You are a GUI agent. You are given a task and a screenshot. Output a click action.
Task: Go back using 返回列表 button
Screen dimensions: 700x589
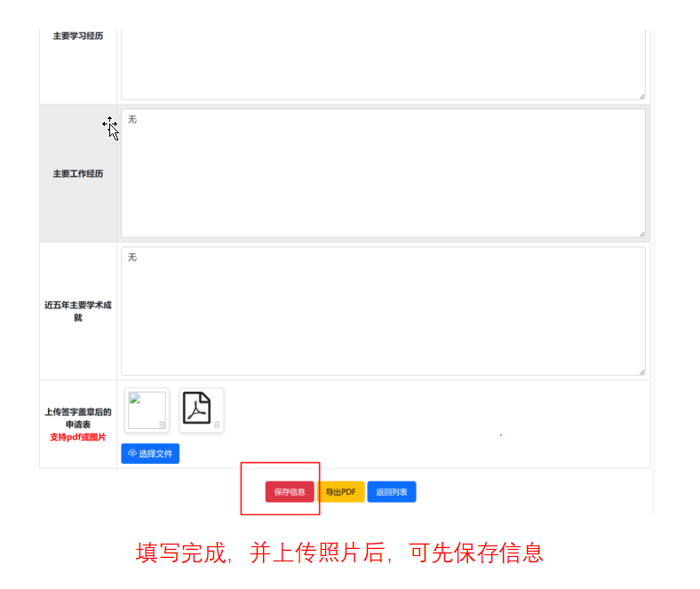coord(392,491)
